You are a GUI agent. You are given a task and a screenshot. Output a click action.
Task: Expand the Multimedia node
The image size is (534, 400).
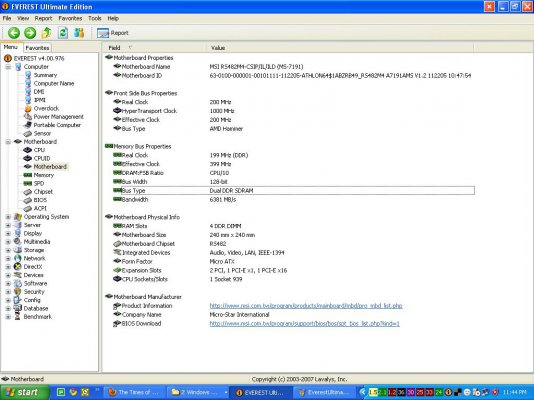pos(8,242)
